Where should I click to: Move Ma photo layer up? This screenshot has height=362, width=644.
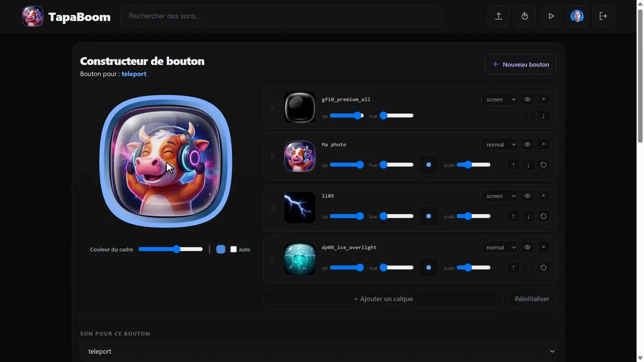pos(513,165)
